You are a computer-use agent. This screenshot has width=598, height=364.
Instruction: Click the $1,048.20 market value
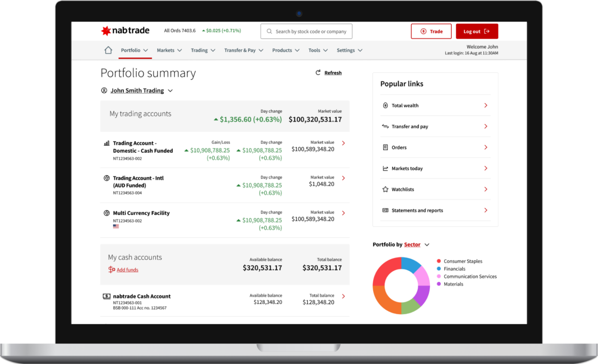tap(321, 184)
